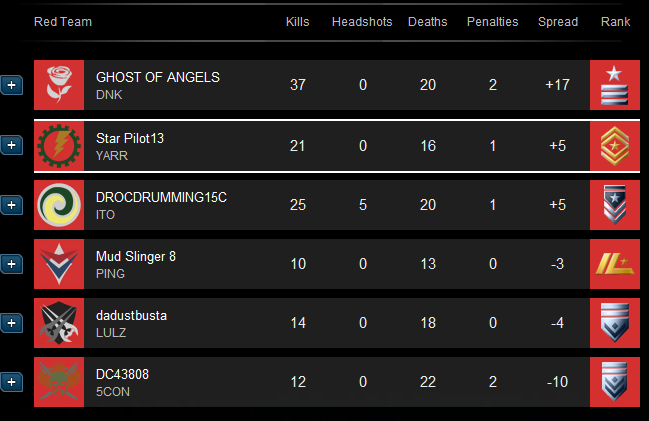Viewport: 649px width, 421px height.
Task: Click Star Pilot13 gear lightning emblem
Action: (59, 146)
